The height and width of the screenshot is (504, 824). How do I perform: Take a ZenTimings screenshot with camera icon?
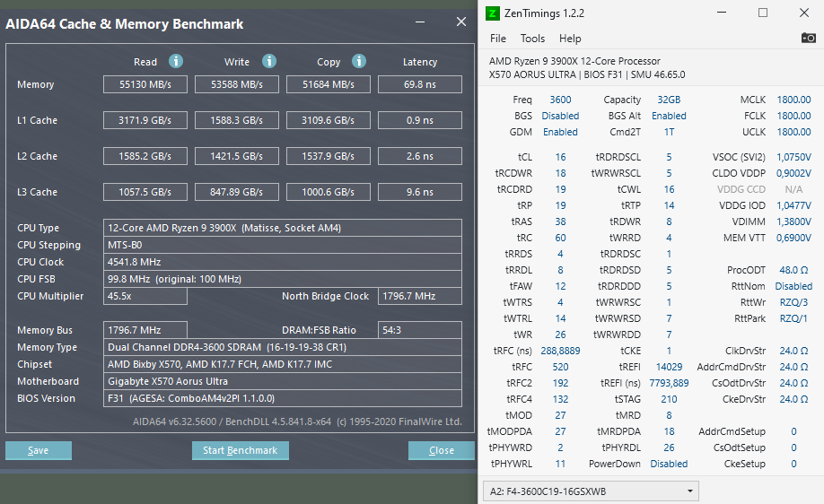click(808, 38)
